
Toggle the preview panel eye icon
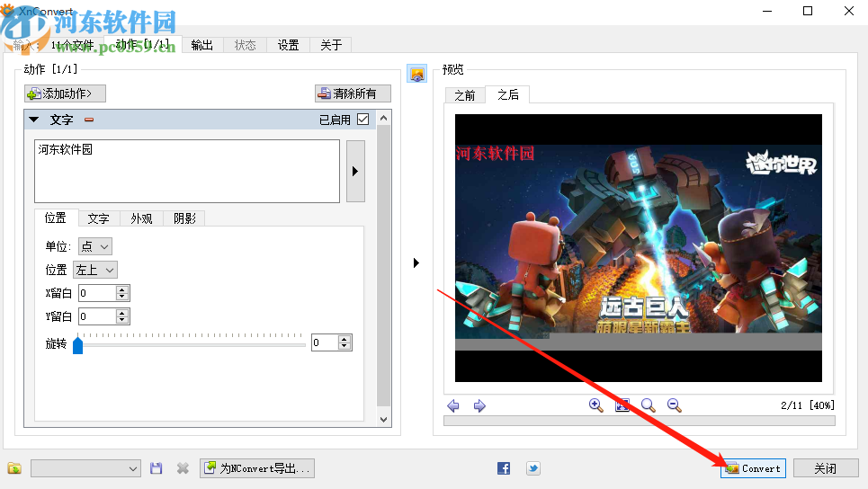(x=416, y=74)
